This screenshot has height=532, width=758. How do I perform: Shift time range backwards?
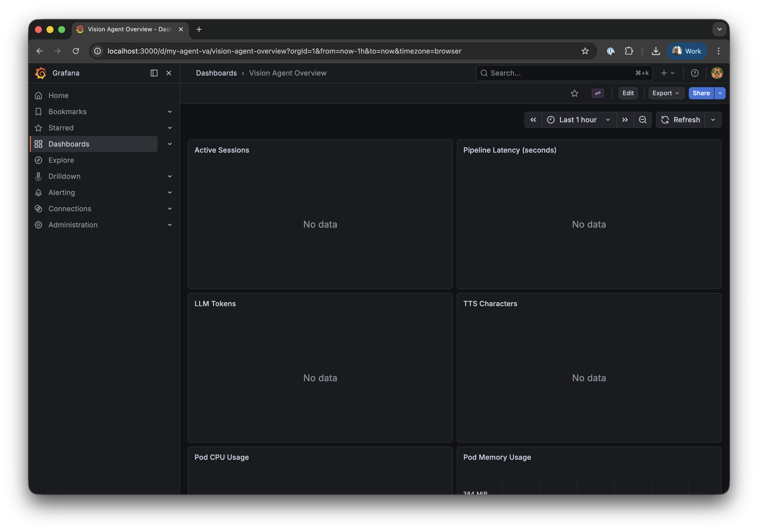(x=533, y=120)
